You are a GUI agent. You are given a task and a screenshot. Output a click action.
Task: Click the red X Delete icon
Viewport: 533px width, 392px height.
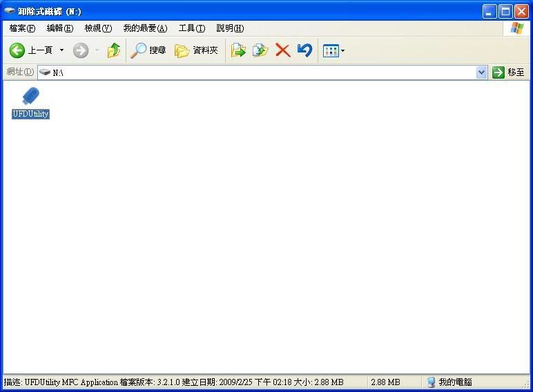[282, 50]
